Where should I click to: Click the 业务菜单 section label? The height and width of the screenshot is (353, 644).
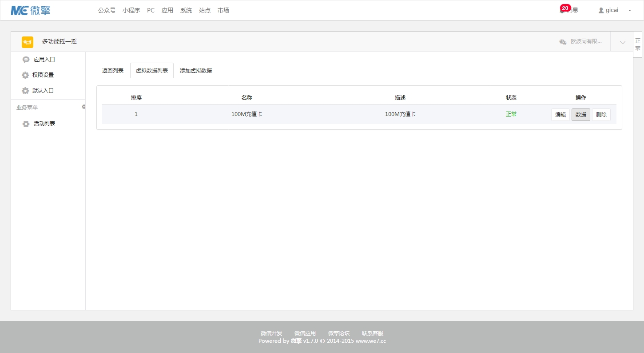(x=27, y=108)
